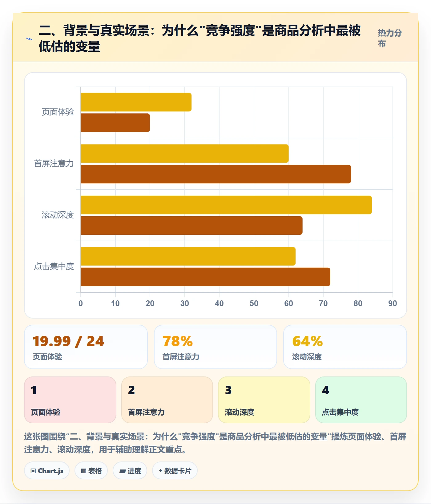Image resolution: width=431 pixels, height=504 pixels.
Task: Select the 进度 tag
Action: tap(130, 470)
